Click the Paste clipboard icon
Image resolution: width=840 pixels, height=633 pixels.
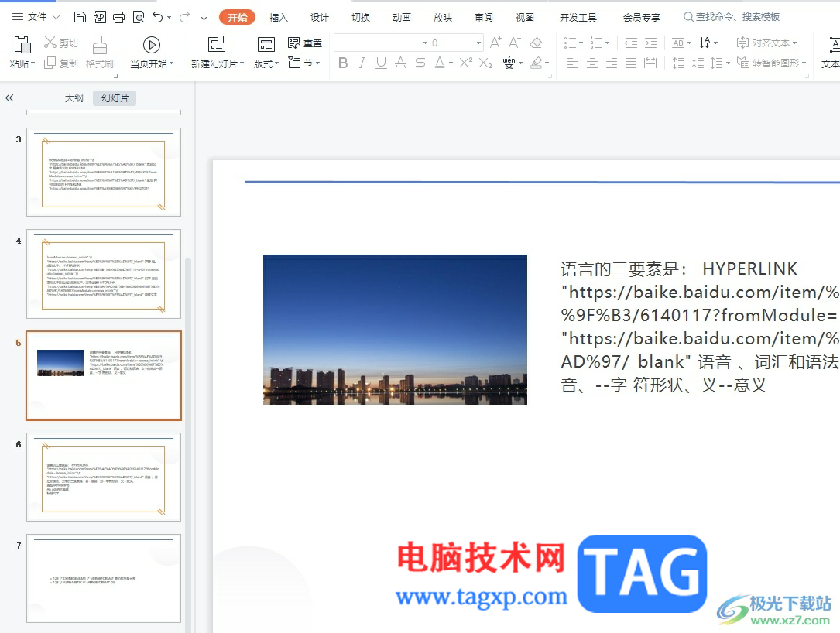(22, 44)
